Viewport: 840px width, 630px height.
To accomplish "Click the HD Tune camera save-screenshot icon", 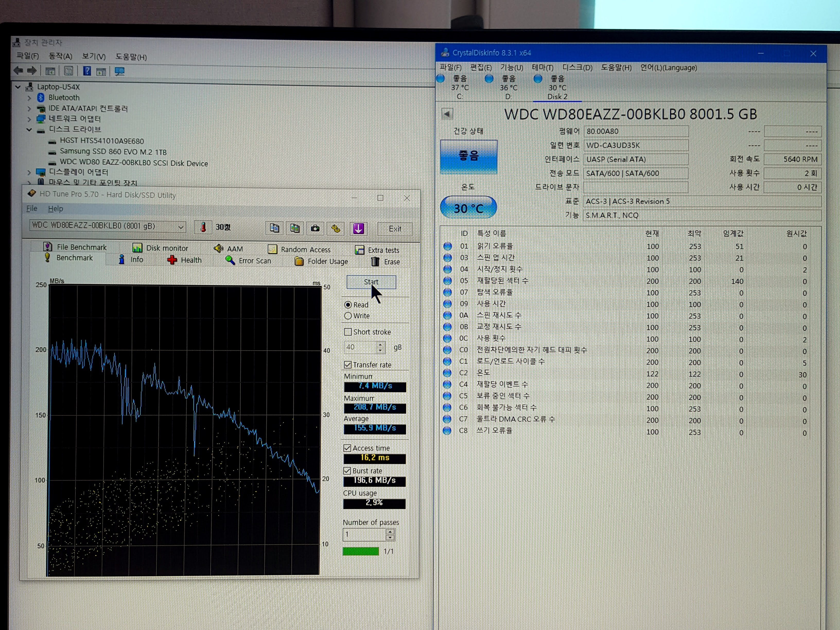I will (x=315, y=228).
